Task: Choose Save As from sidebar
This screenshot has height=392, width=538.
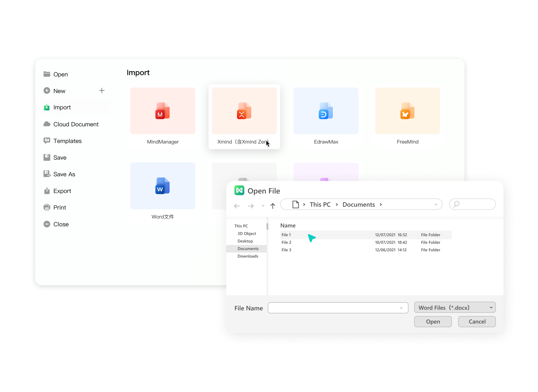Action: [64, 174]
